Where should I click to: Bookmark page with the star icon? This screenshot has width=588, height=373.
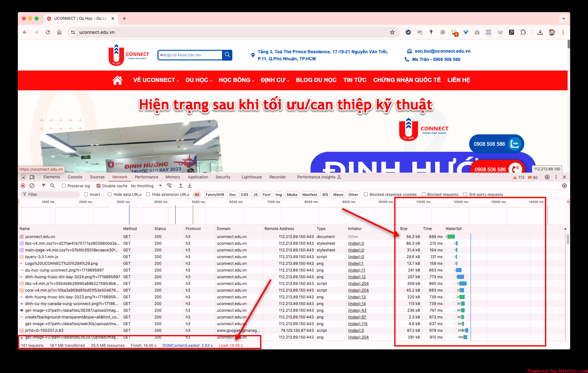[x=392, y=32]
